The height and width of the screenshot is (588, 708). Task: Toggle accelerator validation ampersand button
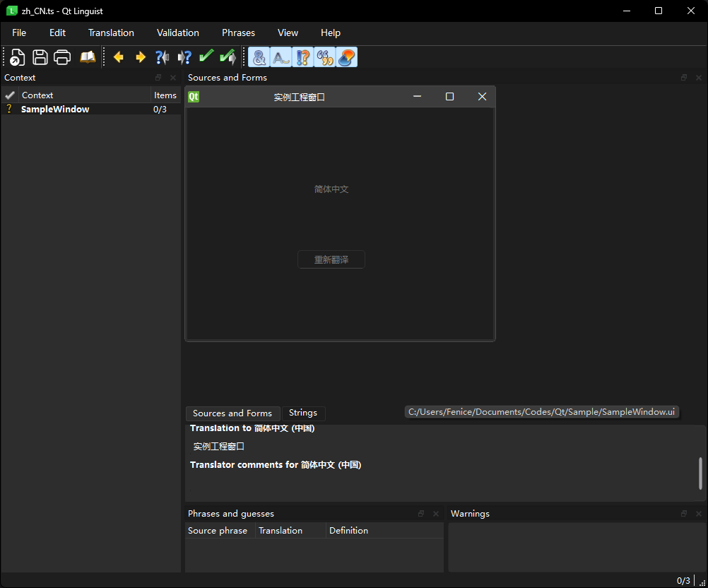click(x=259, y=57)
